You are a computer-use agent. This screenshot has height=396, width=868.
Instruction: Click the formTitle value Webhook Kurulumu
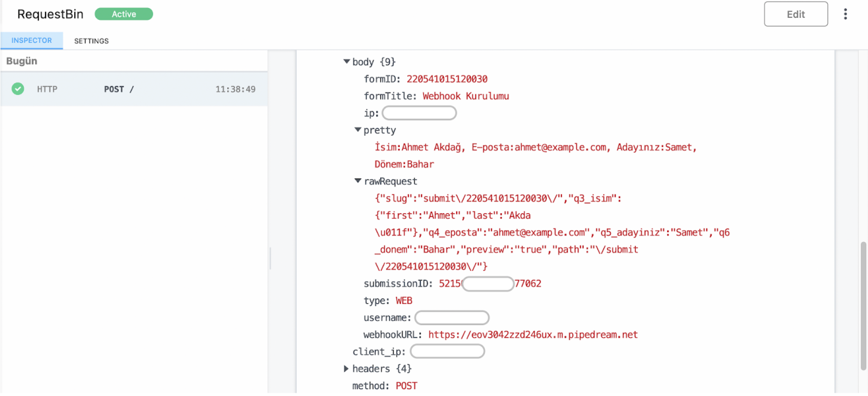(466, 96)
